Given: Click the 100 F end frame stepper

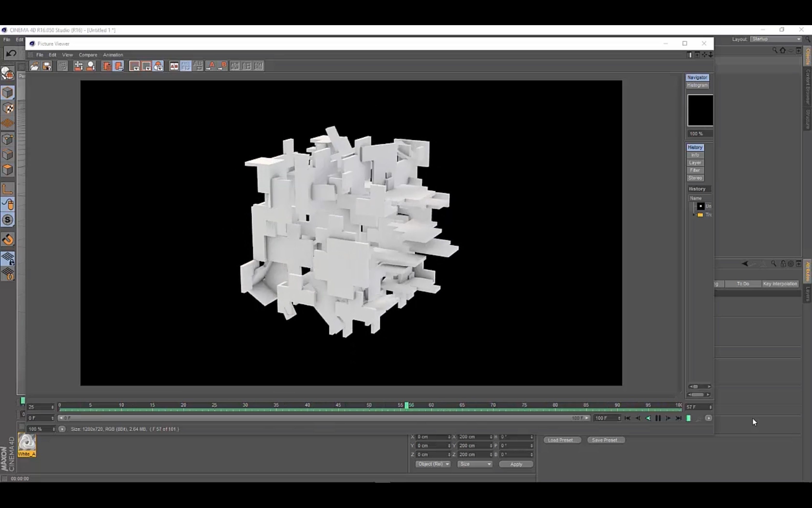Looking at the screenshot, I should pyautogui.click(x=619, y=418).
